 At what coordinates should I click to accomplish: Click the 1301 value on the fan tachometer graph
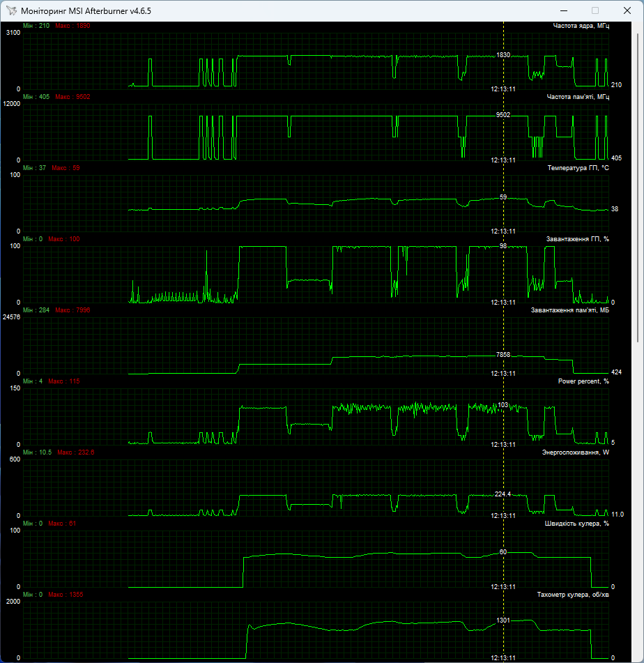point(503,620)
